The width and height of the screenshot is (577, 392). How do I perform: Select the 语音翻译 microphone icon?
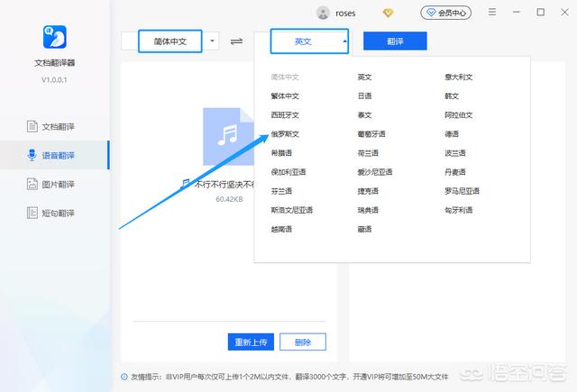coord(32,155)
